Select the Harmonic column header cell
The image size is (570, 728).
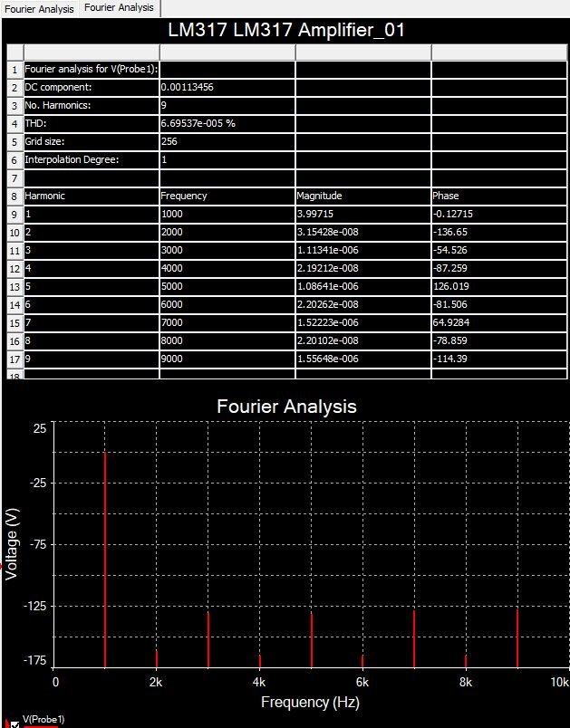(x=91, y=196)
